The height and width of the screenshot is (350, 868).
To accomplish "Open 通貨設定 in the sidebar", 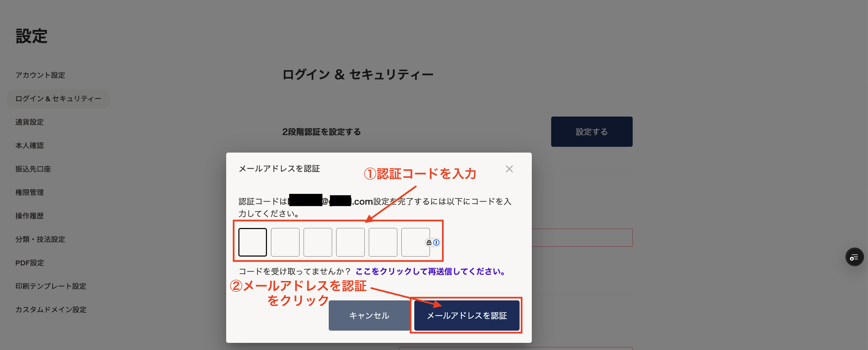I will pos(30,122).
